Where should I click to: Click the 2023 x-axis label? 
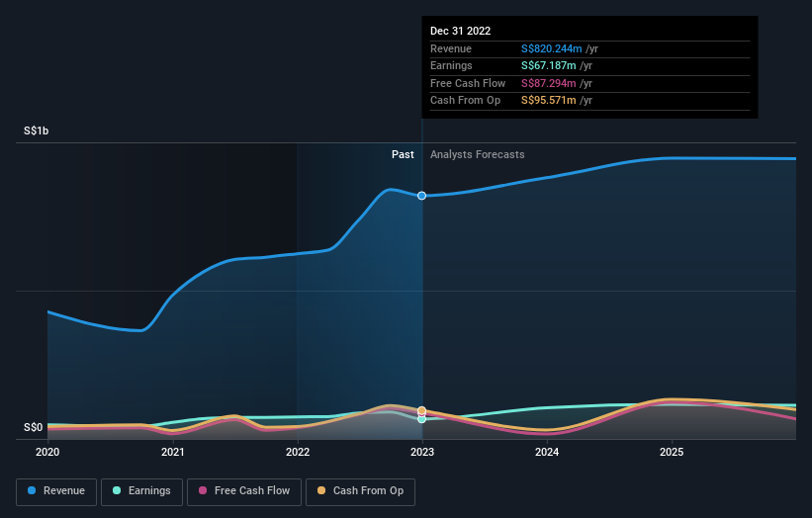(x=422, y=452)
